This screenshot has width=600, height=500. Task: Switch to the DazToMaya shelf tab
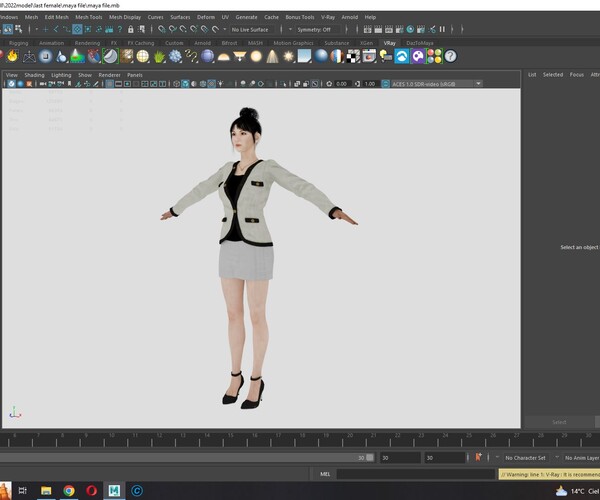(420, 43)
